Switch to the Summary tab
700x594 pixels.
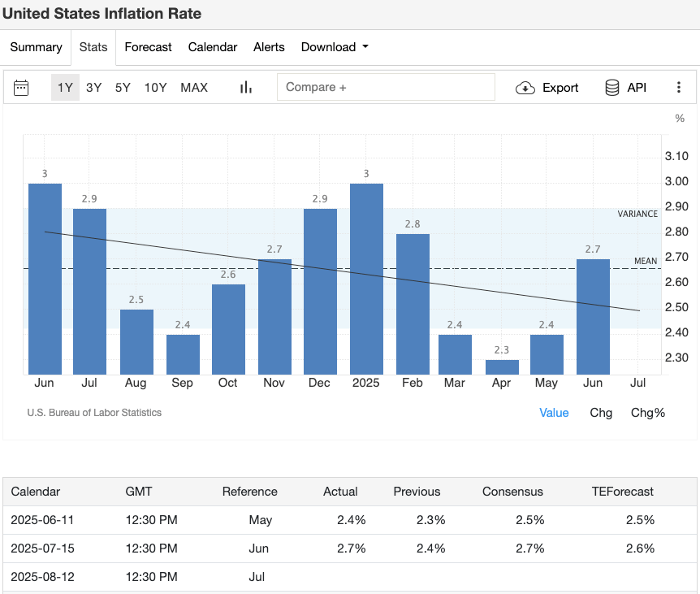(x=36, y=47)
